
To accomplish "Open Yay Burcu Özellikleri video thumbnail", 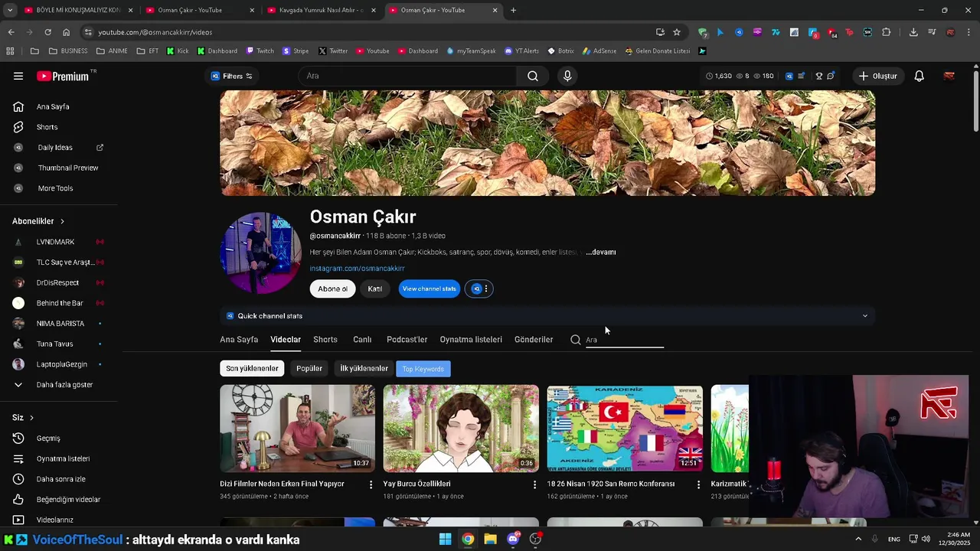I will point(461,429).
